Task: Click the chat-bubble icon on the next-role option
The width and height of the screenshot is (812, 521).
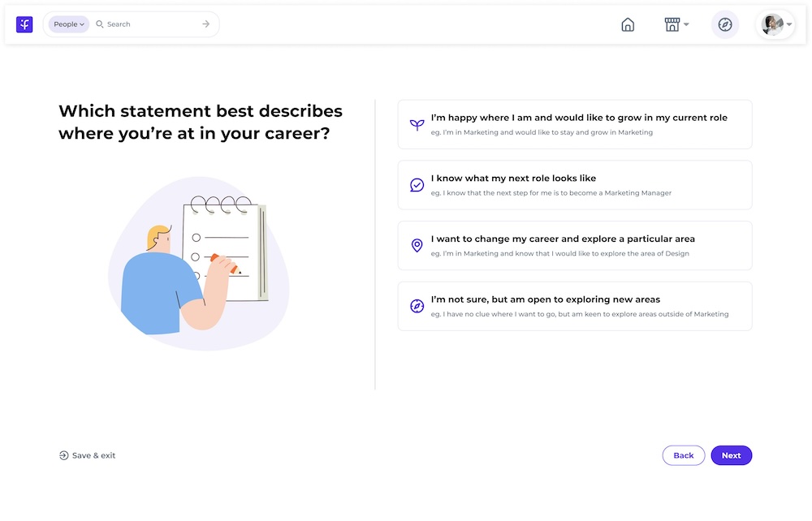Action: [x=417, y=184]
